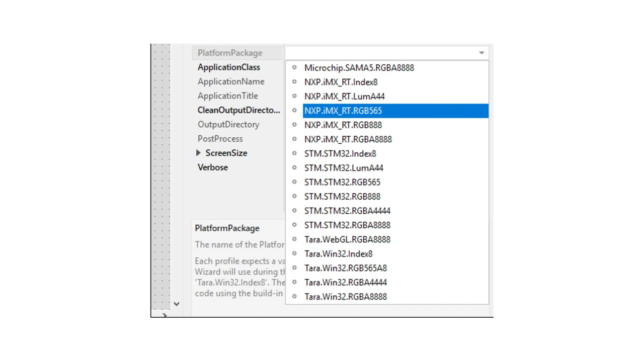Click bullet icon next to Tara.Win32.RGB565A8
The width and height of the screenshot is (644, 362).
pyautogui.click(x=294, y=268)
